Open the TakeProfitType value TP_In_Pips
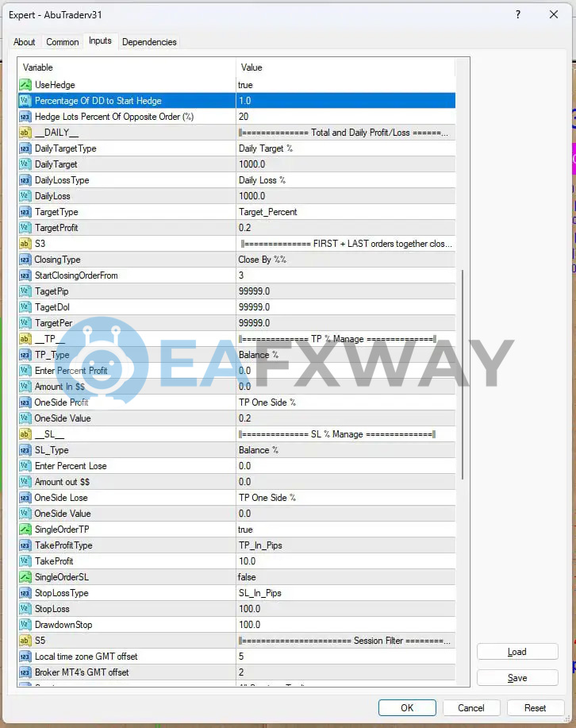The image size is (576, 728). coord(345,545)
